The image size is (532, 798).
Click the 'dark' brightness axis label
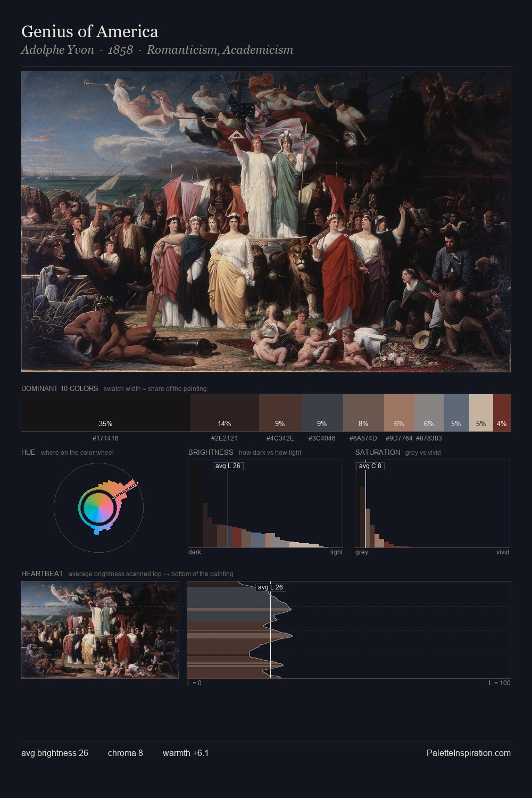click(x=195, y=552)
